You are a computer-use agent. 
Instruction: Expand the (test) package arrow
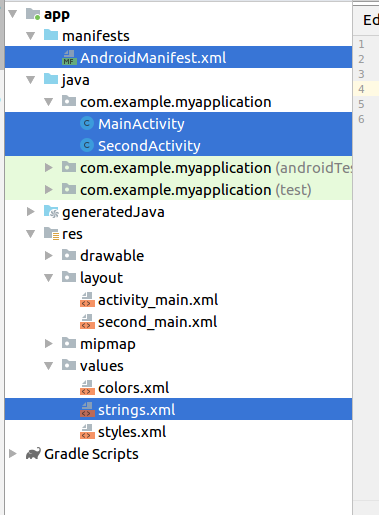(49, 190)
